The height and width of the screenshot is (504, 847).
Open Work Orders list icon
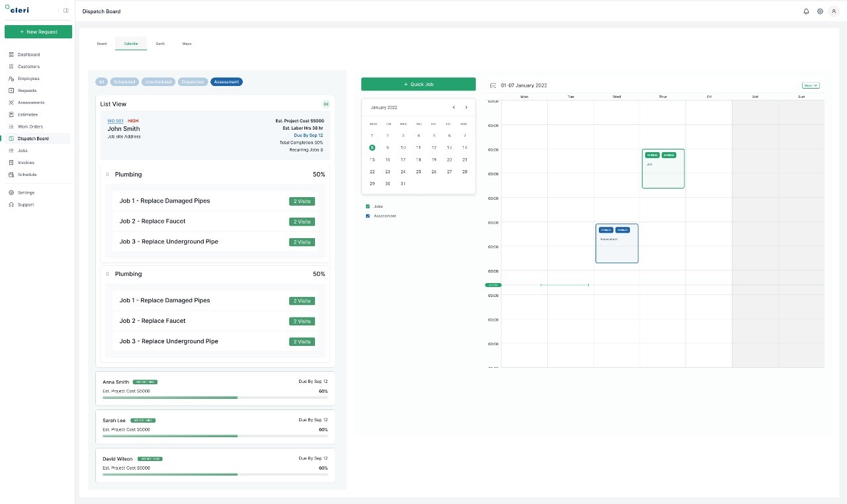tap(11, 126)
